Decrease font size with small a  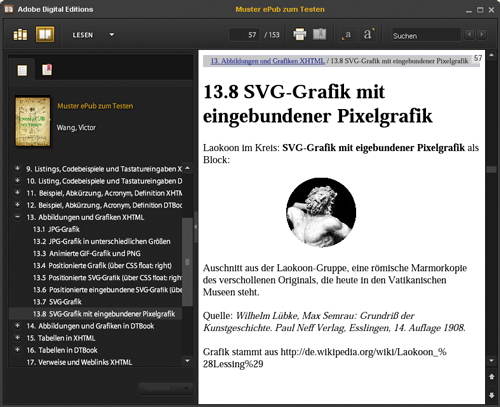coord(347,35)
